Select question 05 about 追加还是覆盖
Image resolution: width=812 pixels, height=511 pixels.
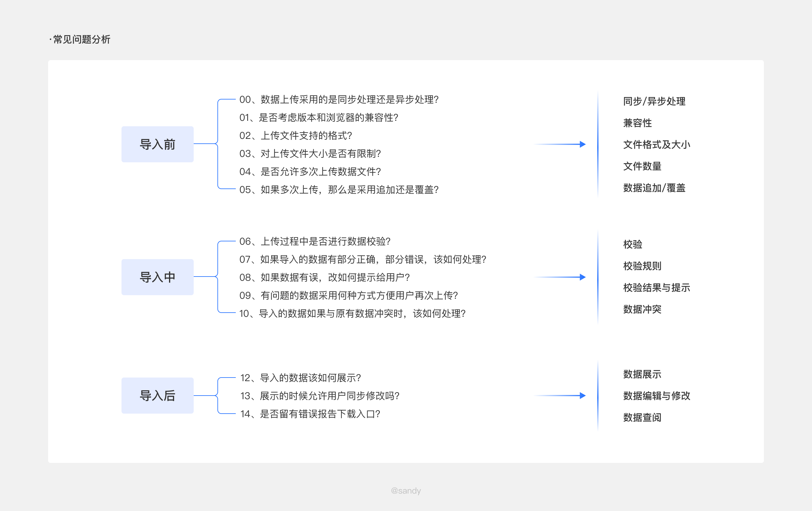(x=339, y=190)
